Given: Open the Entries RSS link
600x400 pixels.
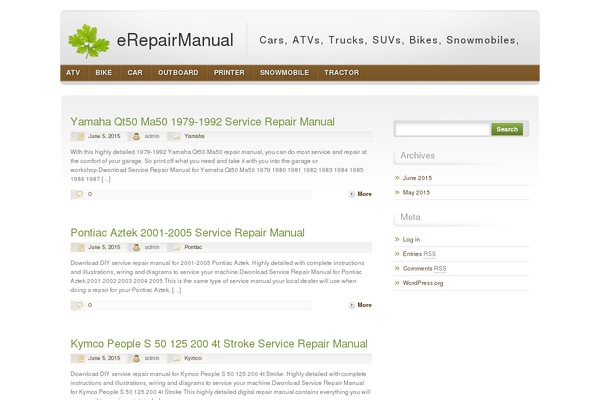Looking at the screenshot, I should (419, 254).
